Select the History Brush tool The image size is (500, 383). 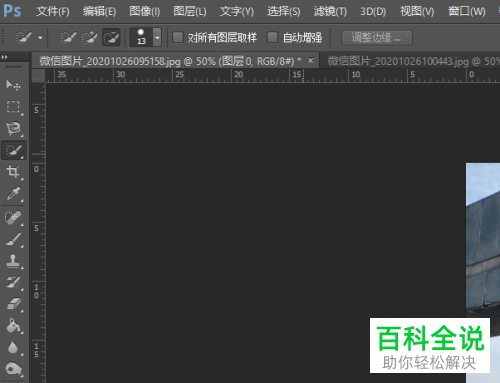coord(13,283)
